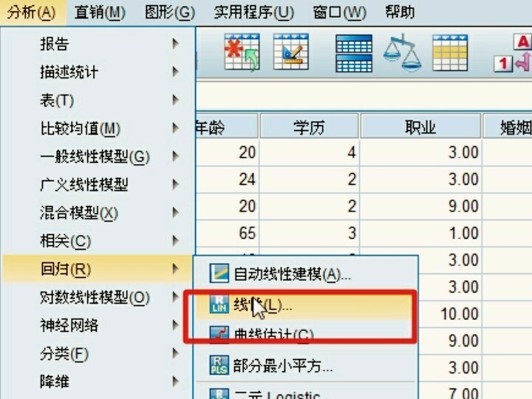Choose 分类(F) menu entry
Viewport: 532px width, 399px height.
tap(98, 353)
